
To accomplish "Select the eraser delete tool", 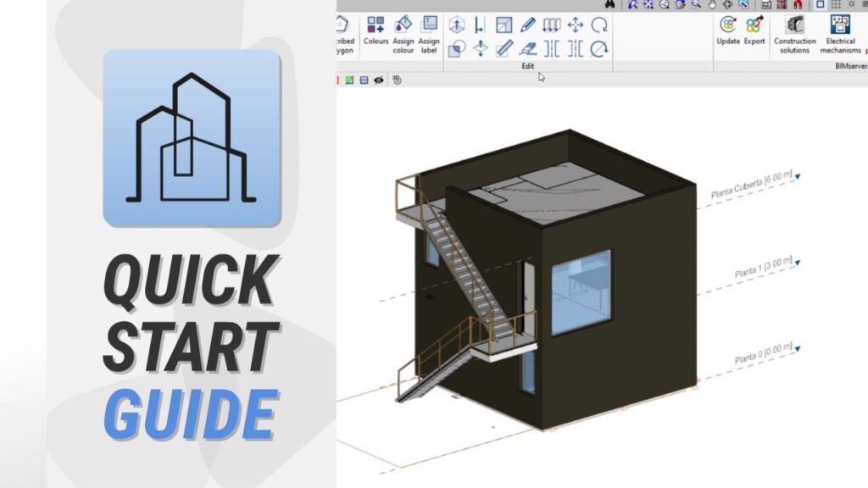I will coord(527,48).
